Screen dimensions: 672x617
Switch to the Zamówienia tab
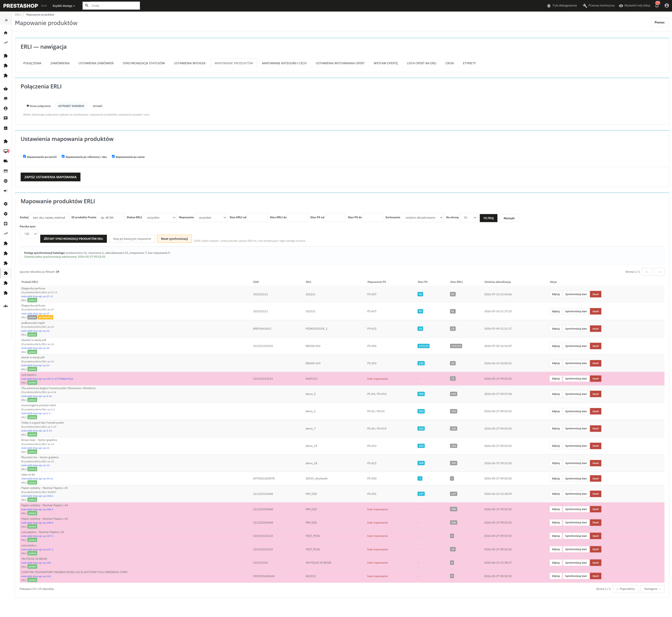click(x=60, y=63)
